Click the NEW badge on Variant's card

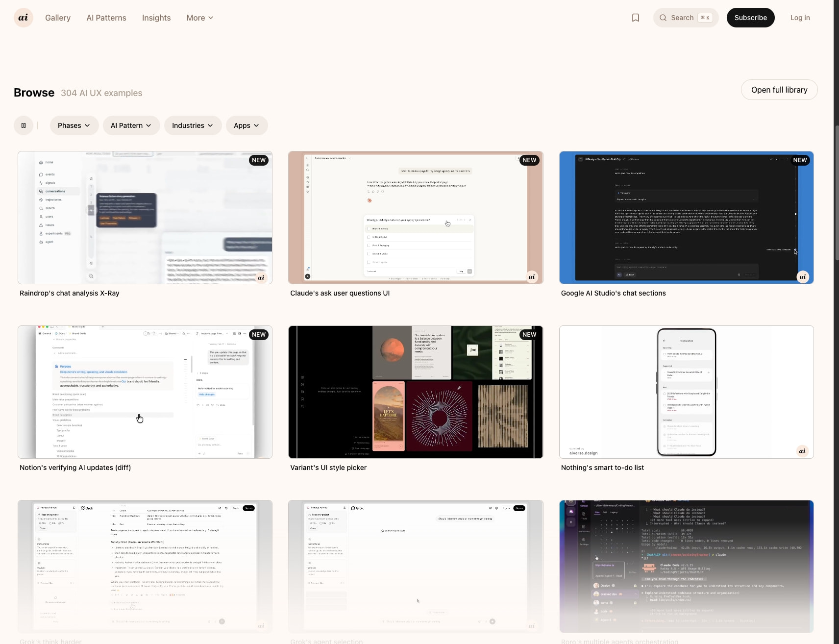click(529, 335)
